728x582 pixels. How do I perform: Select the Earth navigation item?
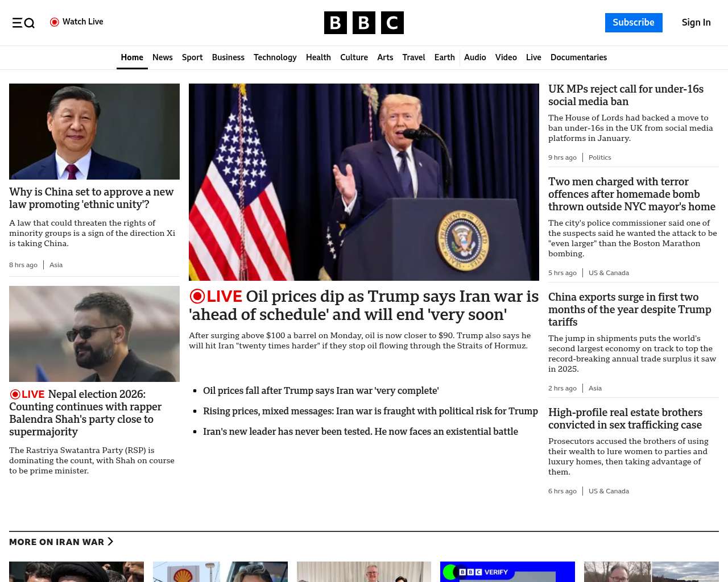[444, 57]
